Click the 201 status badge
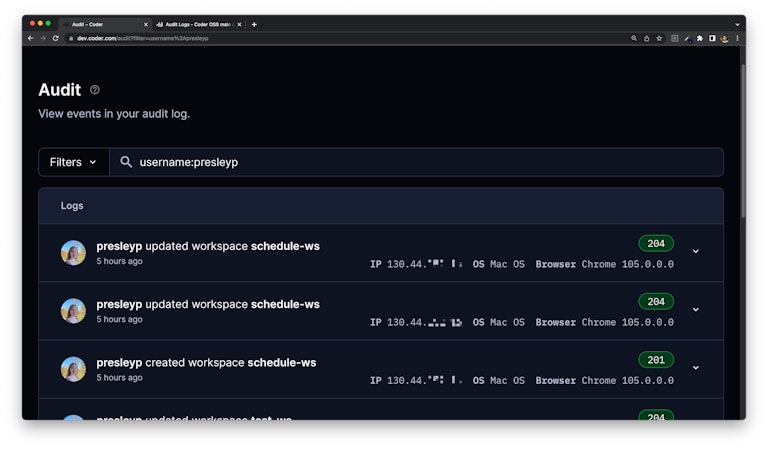 click(656, 360)
